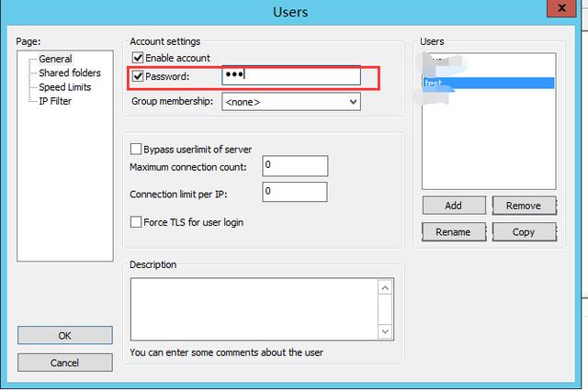Select General in the Page tree
The width and height of the screenshot is (588, 391).
tap(55, 59)
